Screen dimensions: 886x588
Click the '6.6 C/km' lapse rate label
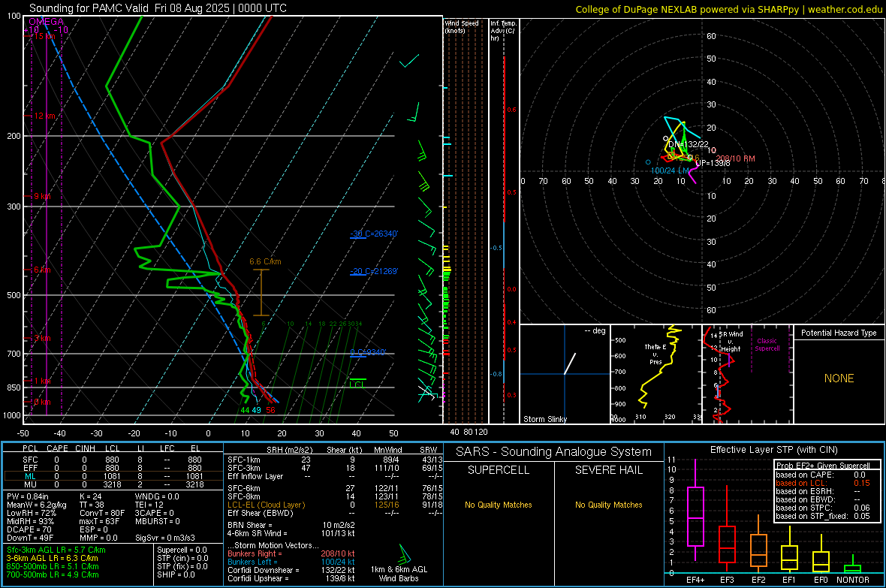265,262
